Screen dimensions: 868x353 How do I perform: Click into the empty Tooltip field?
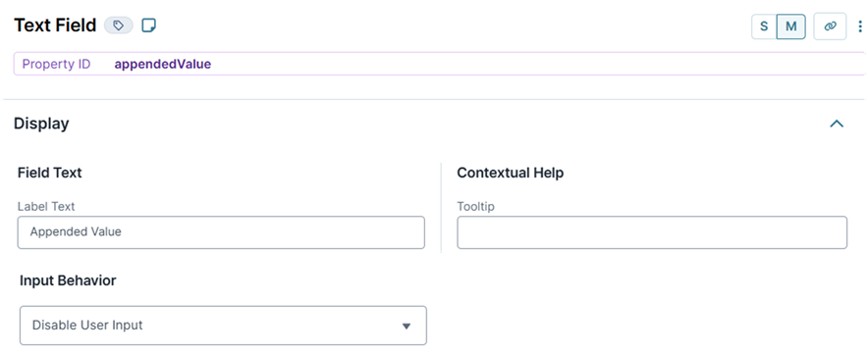(x=652, y=232)
